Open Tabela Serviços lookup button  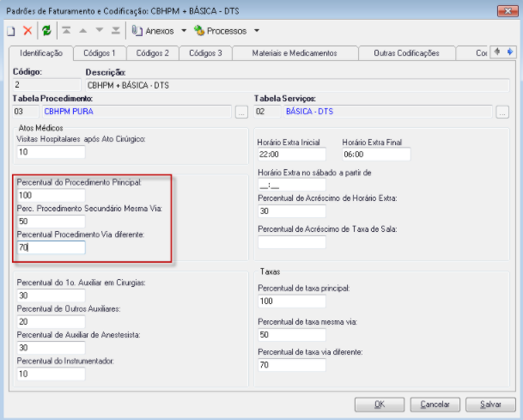(x=502, y=112)
